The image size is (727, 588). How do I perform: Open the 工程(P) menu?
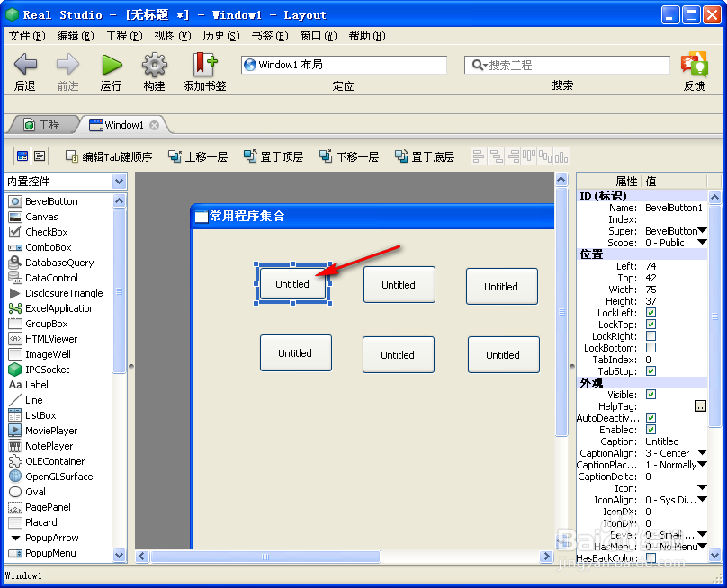tap(124, 36)
